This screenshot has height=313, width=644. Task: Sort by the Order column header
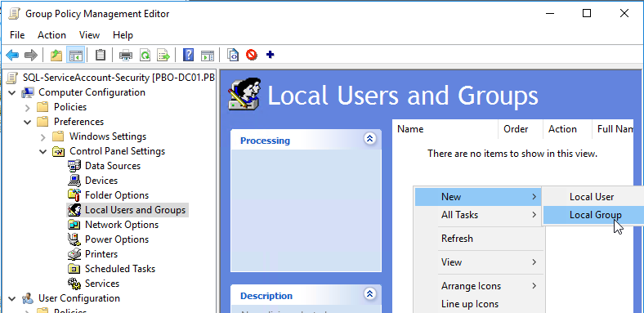click(x=521, y=129)
